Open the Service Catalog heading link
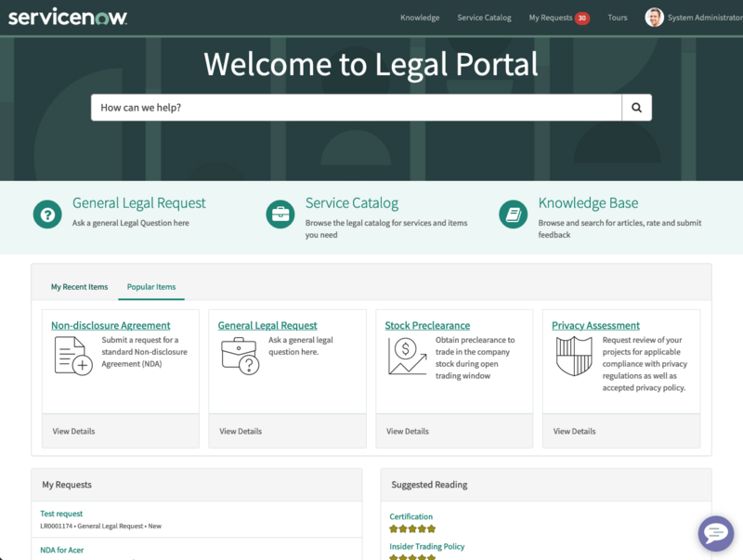 [352, 202]
